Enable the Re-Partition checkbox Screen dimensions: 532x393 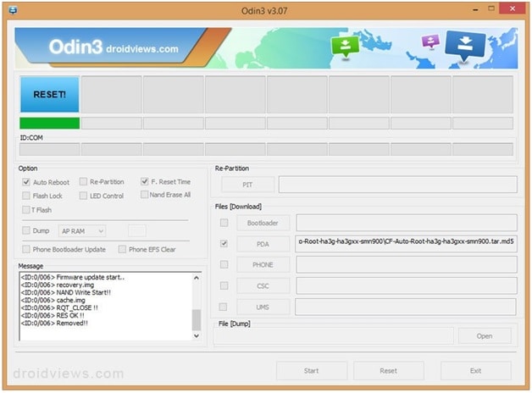83,182
